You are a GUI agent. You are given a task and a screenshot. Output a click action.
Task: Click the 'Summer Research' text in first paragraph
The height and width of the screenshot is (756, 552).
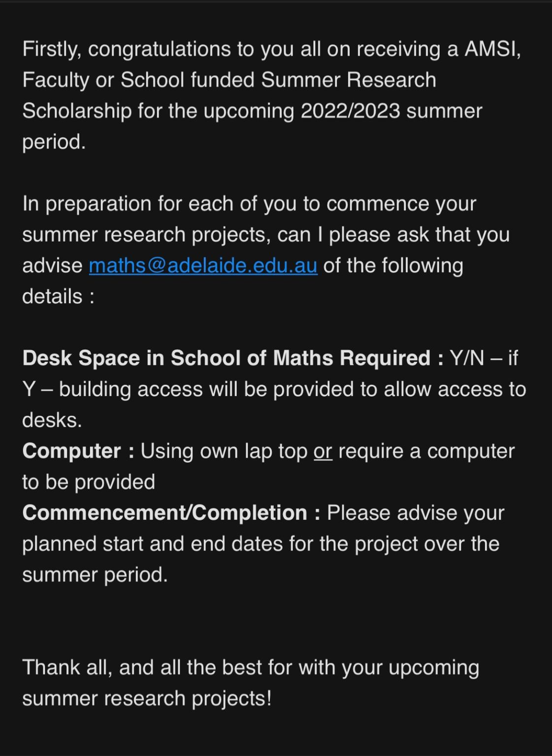coord(349,80)
